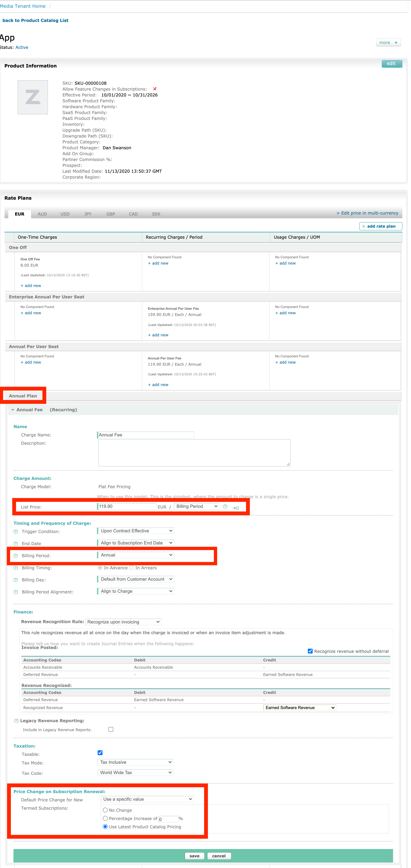Save the charge settings

tap(194, 856)
